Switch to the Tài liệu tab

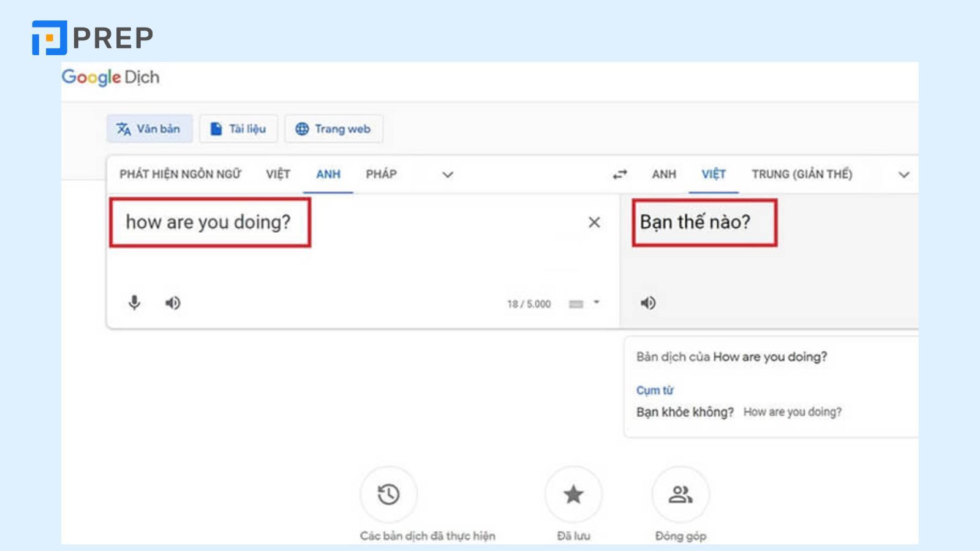tap(239, 129)
